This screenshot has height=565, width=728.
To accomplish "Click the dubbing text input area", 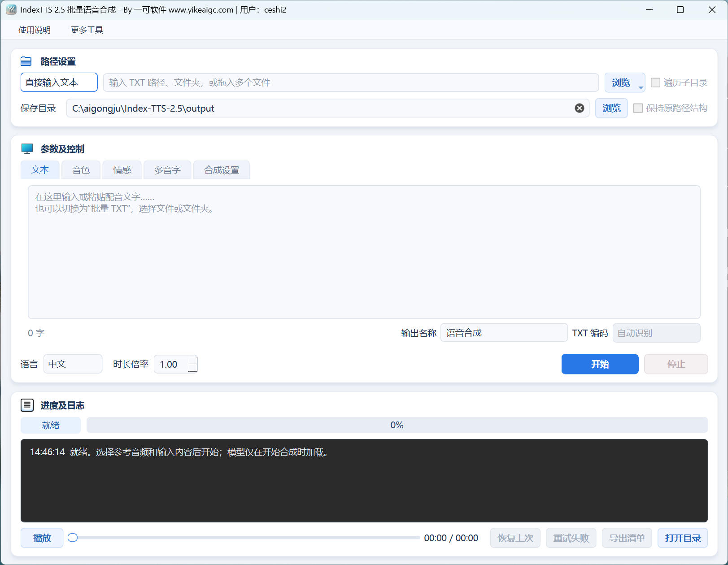I will click(364, 252).
